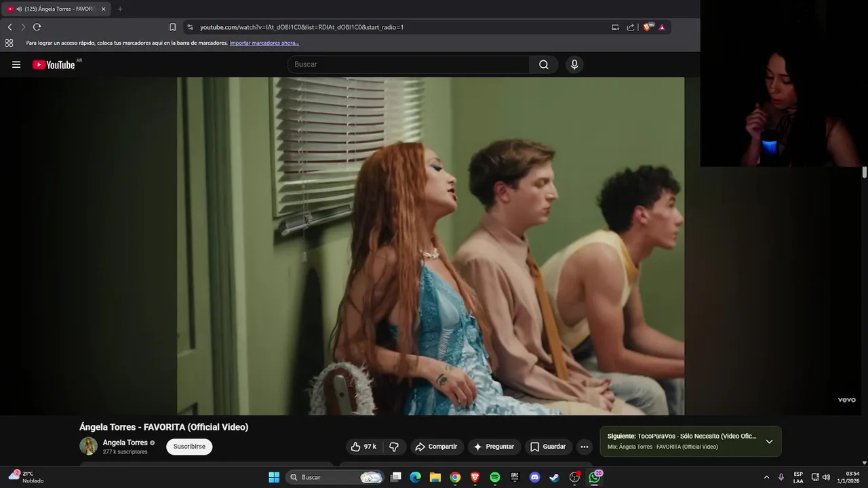Image resolution: width=868 pixels, height=488 pixels.
Task: Bookmark this page with bookmark icon
Action: [x=172, y=27]
